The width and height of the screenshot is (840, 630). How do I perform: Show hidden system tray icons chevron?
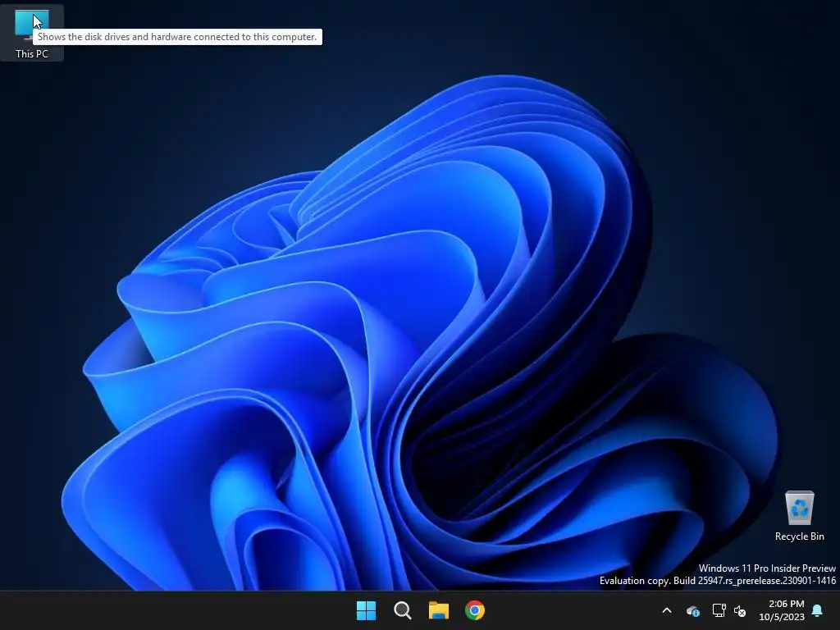667,610
